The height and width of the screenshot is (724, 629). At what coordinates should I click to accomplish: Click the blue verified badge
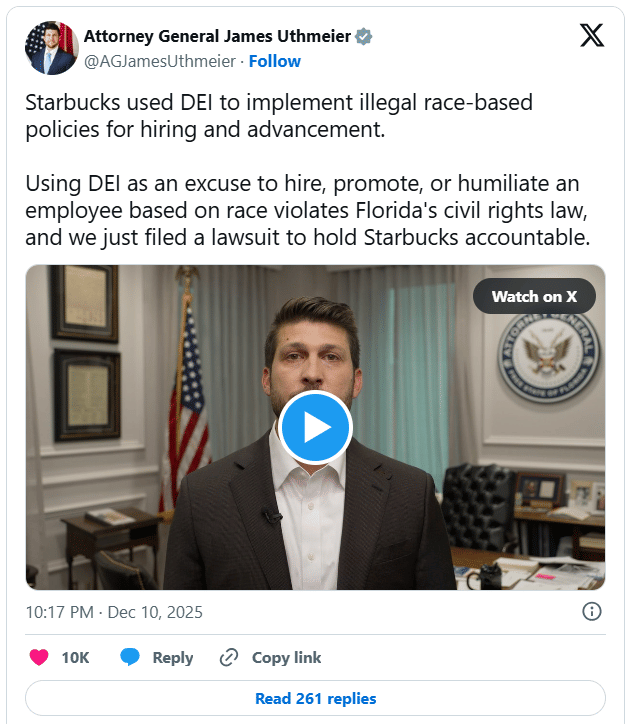[365, 37]
